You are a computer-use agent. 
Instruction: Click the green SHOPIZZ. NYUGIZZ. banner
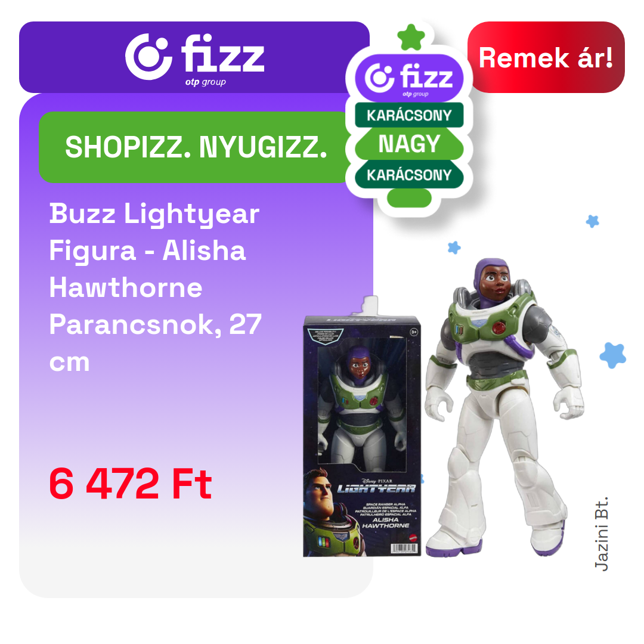196,147
